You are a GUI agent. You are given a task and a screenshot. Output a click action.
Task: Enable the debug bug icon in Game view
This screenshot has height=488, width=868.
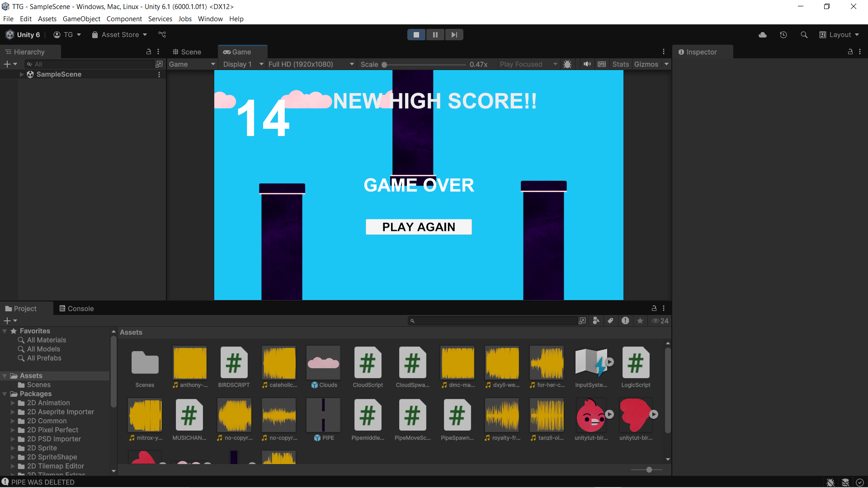[567, 64]
